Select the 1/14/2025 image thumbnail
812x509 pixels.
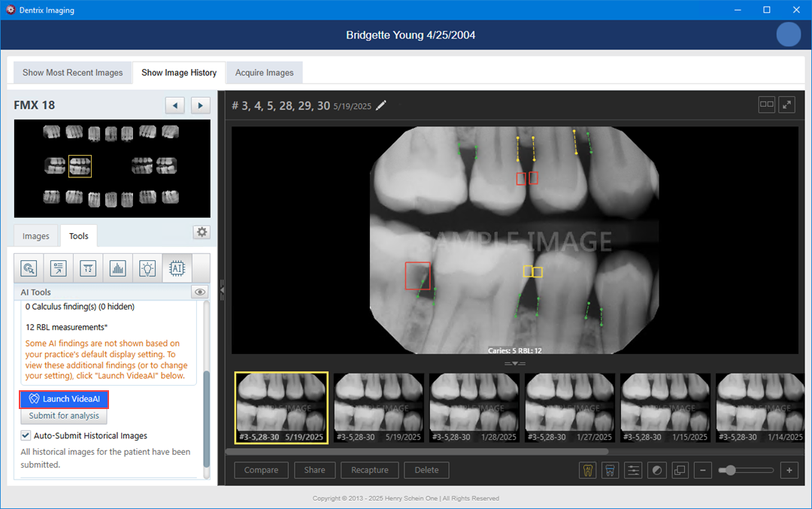[x=760, y=408]
